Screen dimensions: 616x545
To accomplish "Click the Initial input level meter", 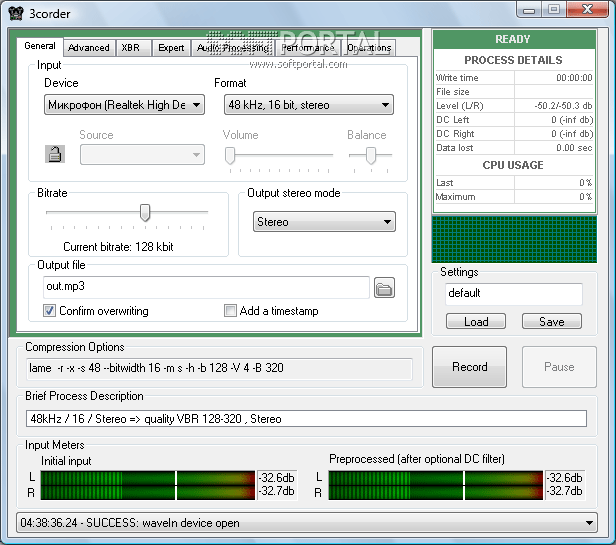I will (x=148, y=485).
